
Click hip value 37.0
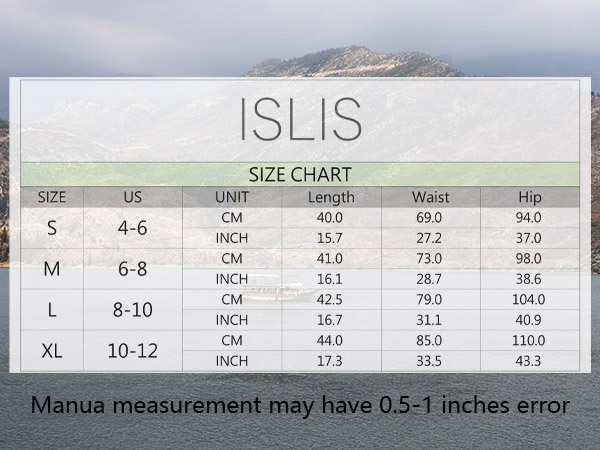click(x=528, y=238)
